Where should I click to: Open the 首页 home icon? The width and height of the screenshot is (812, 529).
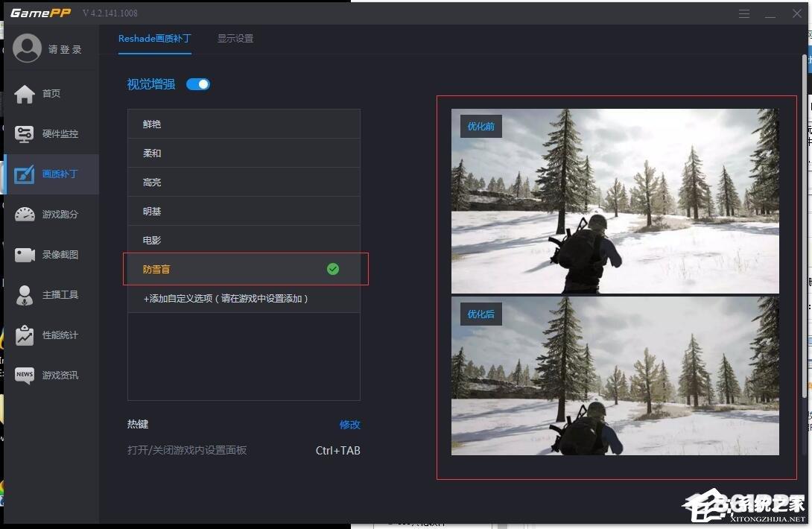[x=25, y=94]
